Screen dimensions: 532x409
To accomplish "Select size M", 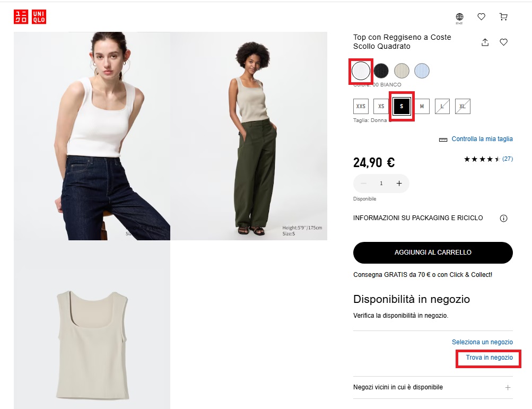I will 422,106.
